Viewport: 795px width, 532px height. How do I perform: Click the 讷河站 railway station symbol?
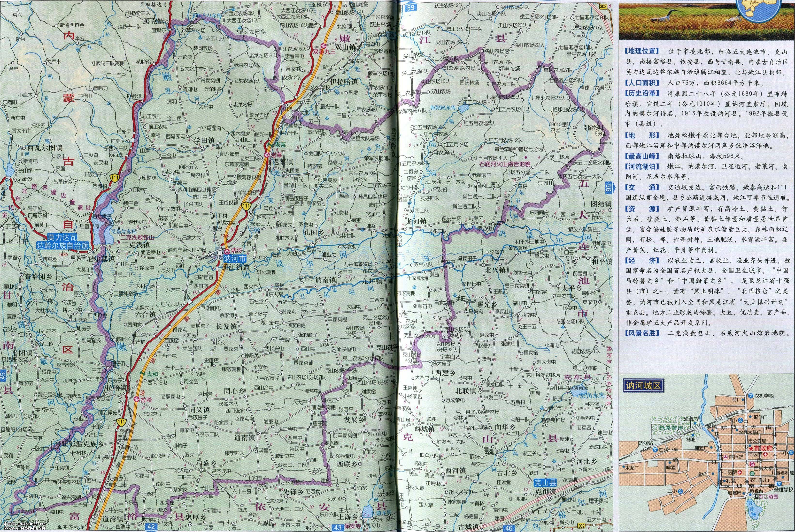[645, 449]
